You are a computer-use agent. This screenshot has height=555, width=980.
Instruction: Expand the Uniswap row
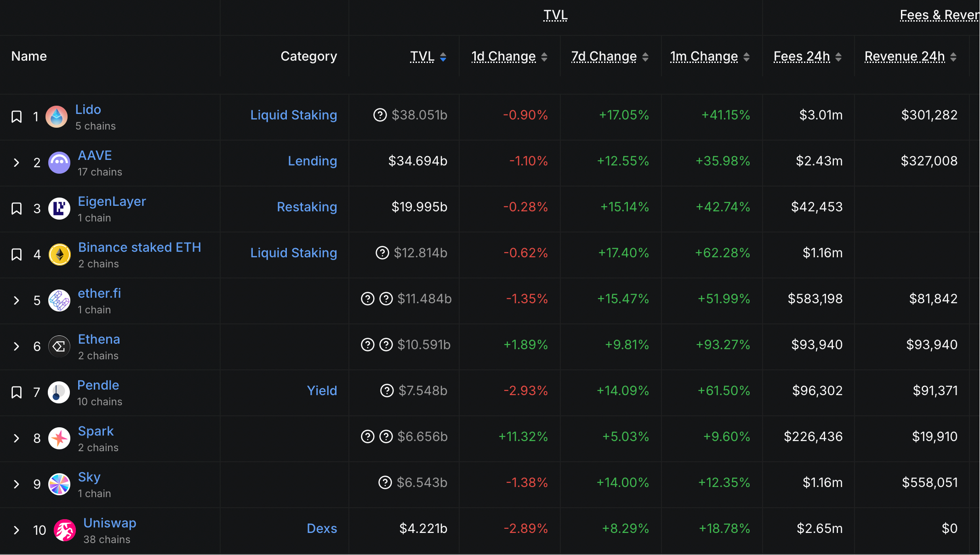click(17, 530)
